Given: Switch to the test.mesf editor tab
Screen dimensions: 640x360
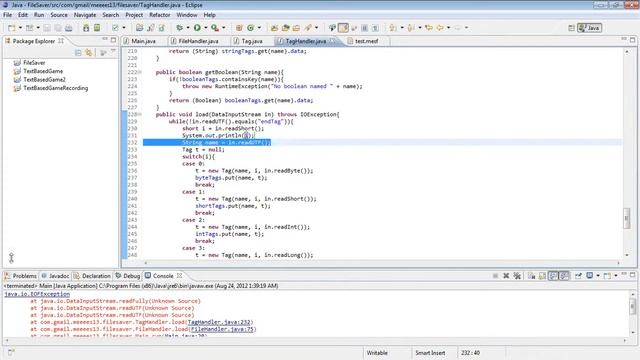Looking at the screenshot, I should click(366, 41).
